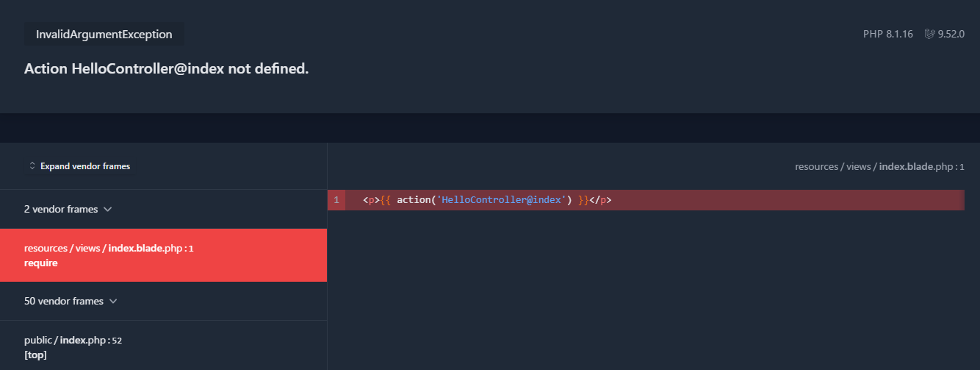Click the [top] label under public/index.php
Screen dimensions: 980x370
point(36,355)
